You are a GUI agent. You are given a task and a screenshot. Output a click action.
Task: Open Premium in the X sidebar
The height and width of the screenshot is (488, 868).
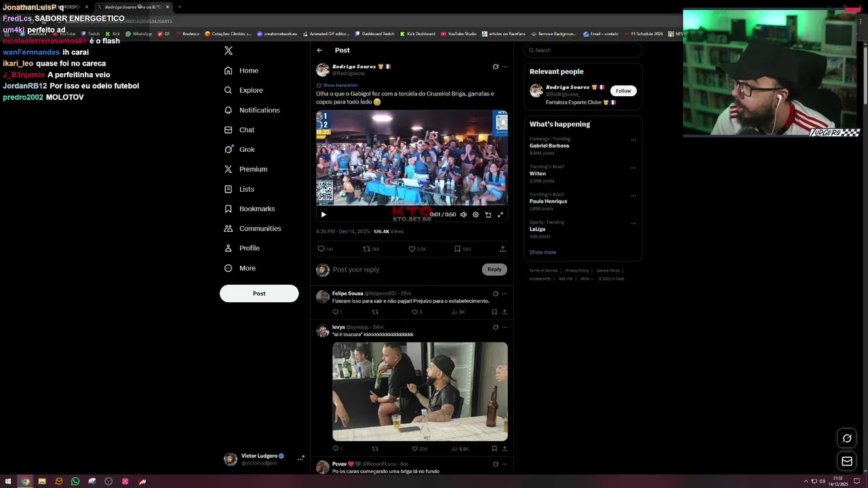245,169
